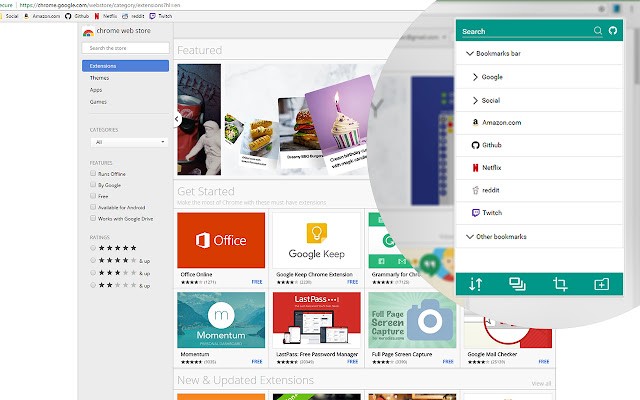The height and width of the screenshot is (400, 640).
Task: Click the overlapping windows icon in popup footer
Action: 517,284
